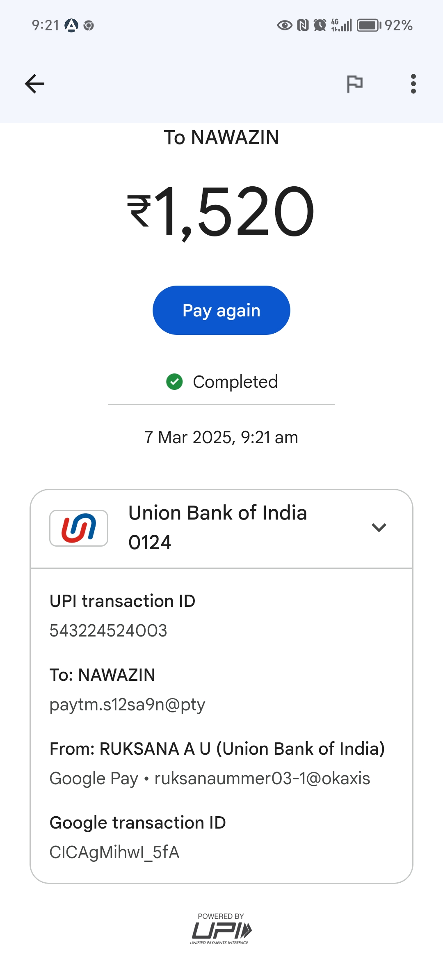Tap the Union Bank of India logo
Viewport: 443px width, 980px height.
[x=79, y=528]
